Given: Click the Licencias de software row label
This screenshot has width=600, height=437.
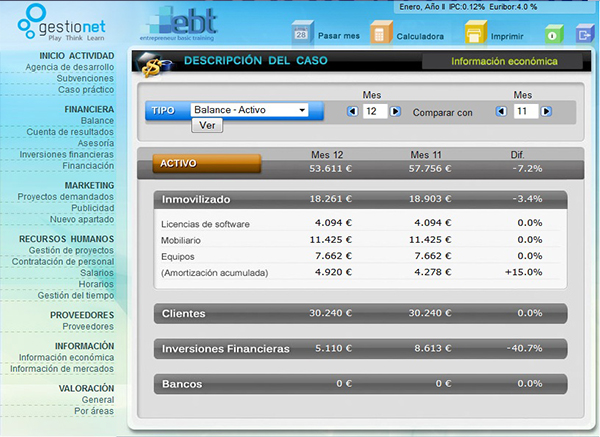Looking at the screenshot, I should pyautogui.click(x=205, y=224).
